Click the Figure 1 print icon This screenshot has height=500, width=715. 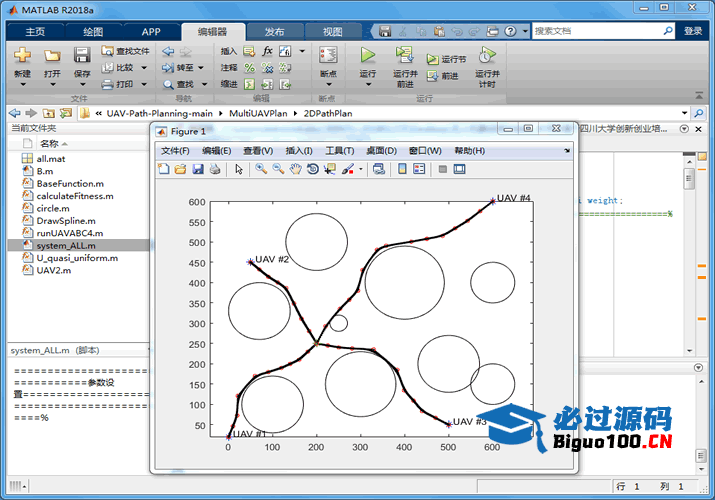[x=215, y=169]
